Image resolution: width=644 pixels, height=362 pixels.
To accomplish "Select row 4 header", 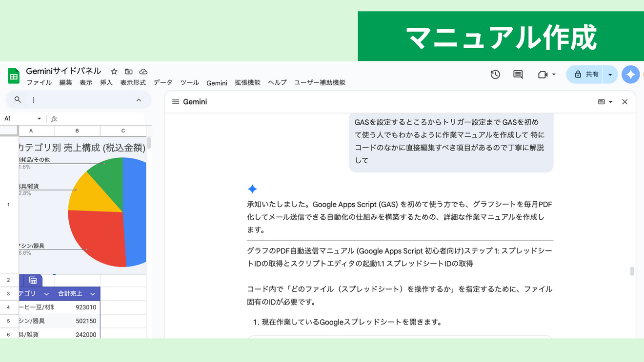I will 8,307.
